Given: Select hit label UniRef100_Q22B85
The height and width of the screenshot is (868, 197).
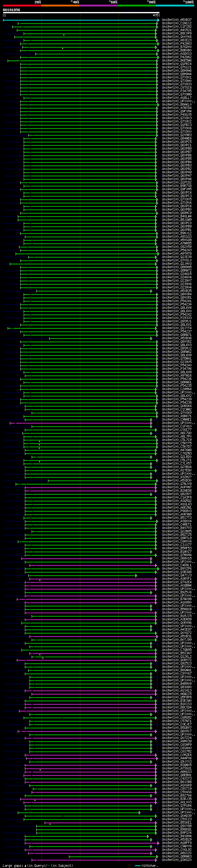Looking at the screenshot, I should click(x=177, y=531).
